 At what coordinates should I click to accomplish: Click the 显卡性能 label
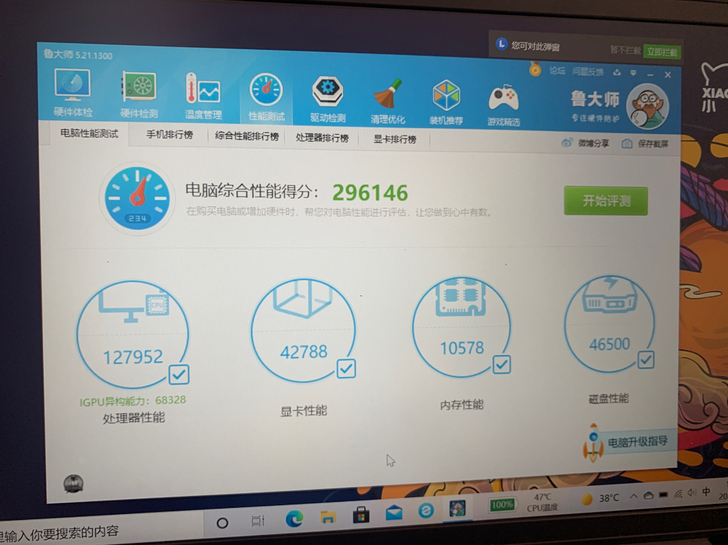[304, 411]
